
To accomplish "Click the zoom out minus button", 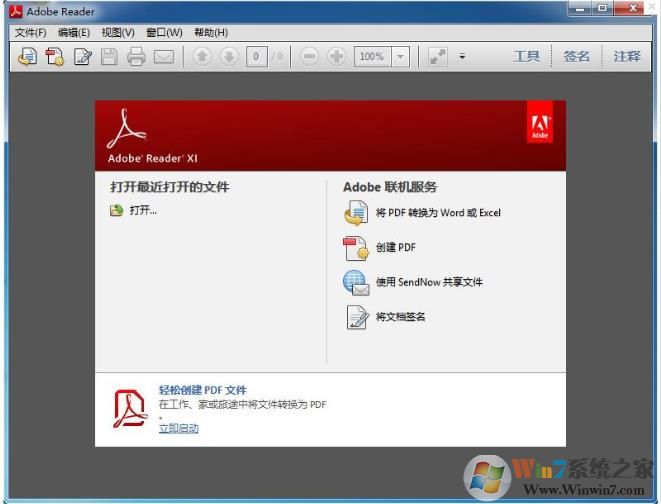I will tap(309, 56).
